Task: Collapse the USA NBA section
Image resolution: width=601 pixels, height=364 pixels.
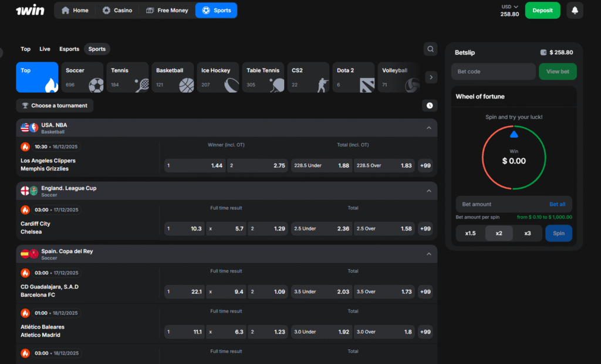Action: tap(428, 128)
